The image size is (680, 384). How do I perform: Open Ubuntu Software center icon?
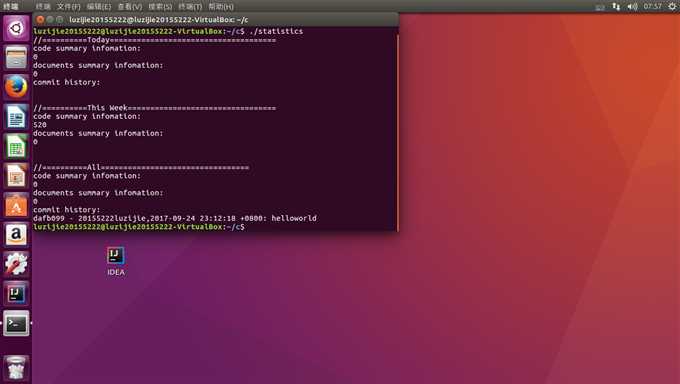coord(16,205)
